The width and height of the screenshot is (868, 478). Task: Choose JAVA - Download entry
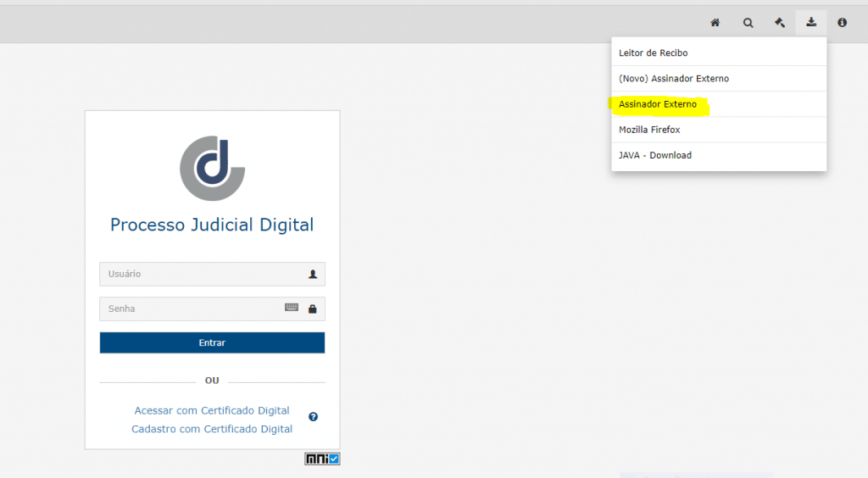pos(719,155)
